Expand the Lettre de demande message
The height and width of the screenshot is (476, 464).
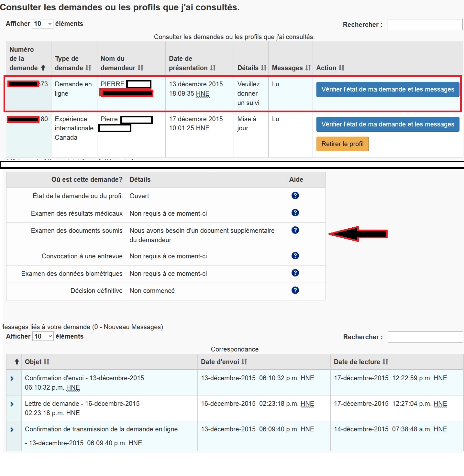pos(12,404)
